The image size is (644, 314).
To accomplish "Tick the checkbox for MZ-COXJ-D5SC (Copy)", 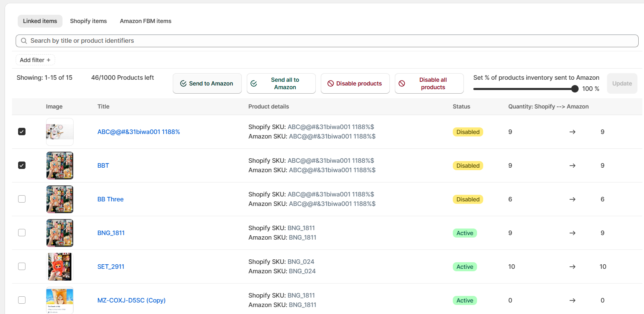I will pos(22,300).
